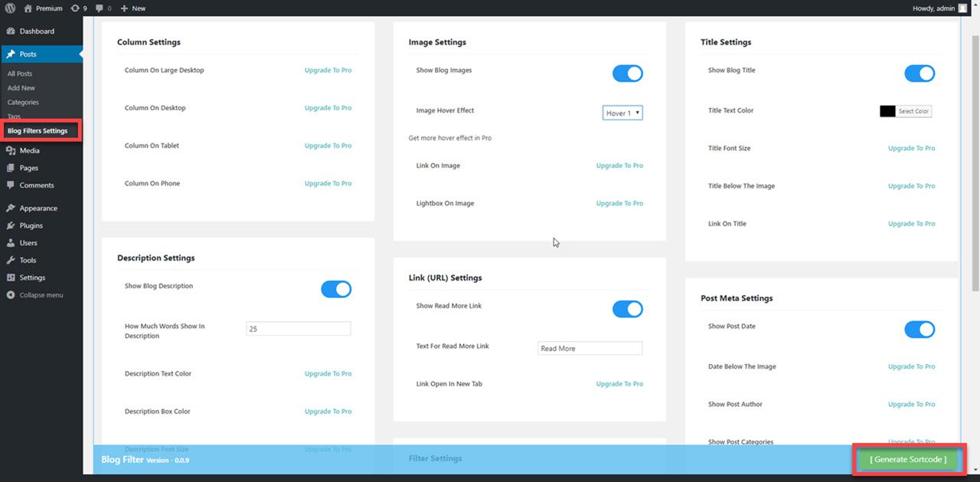Screen dimensions: 980x482
Task: Click the WordPress logo icon
Action: coord(10,8)
